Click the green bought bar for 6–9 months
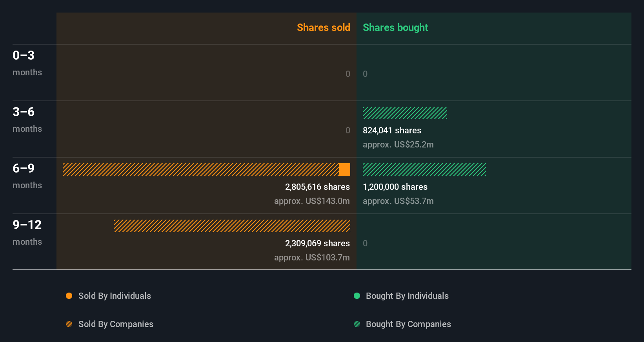The width and height of the screenshot is (644, 342). tap(424, 169)
